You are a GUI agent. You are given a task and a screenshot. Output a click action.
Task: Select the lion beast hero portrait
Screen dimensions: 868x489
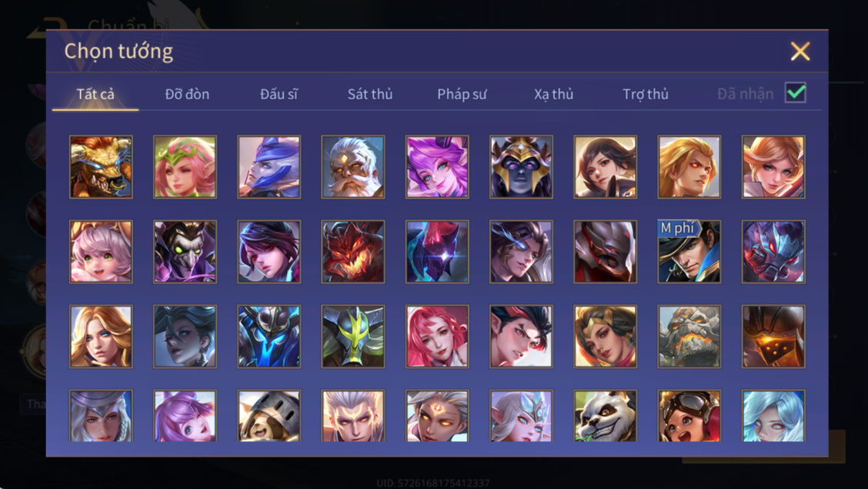coord(101,166)
